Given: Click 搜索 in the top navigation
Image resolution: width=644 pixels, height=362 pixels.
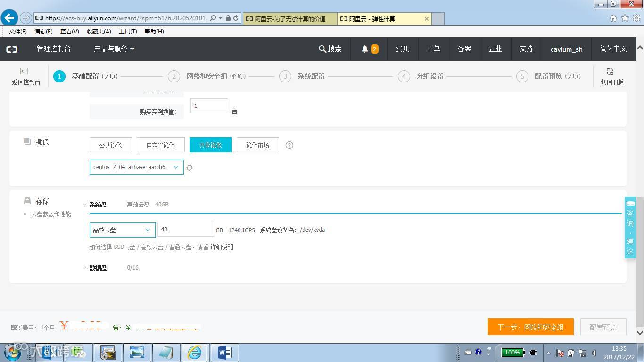Looking at the screenshot, I should point(330,49).
